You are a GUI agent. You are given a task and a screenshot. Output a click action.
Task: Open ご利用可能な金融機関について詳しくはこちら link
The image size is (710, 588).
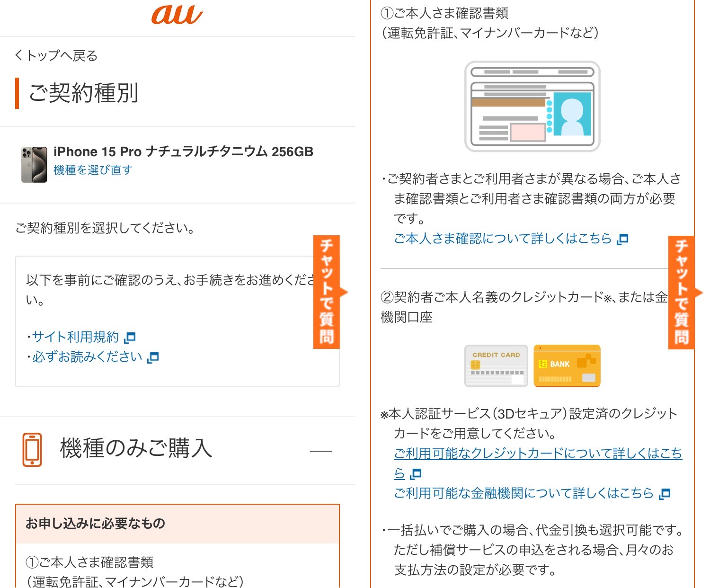(x=524, y=493)
